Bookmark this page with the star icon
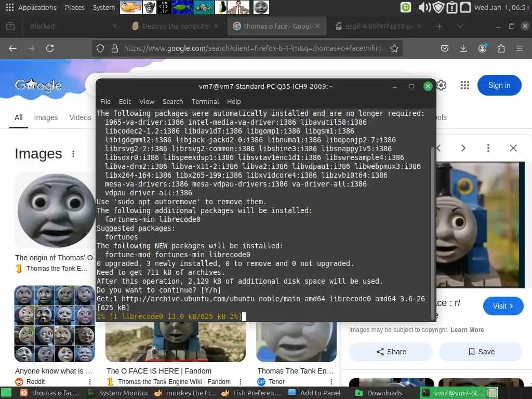This screenshot has width=532, height=399. tap(394, 48)
